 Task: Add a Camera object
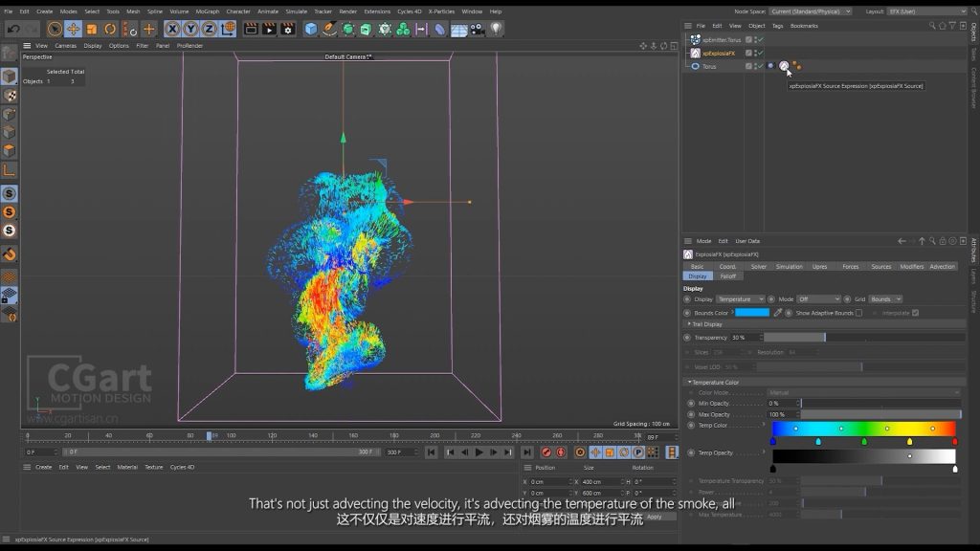pyautogui.click(x=478, y=29)
